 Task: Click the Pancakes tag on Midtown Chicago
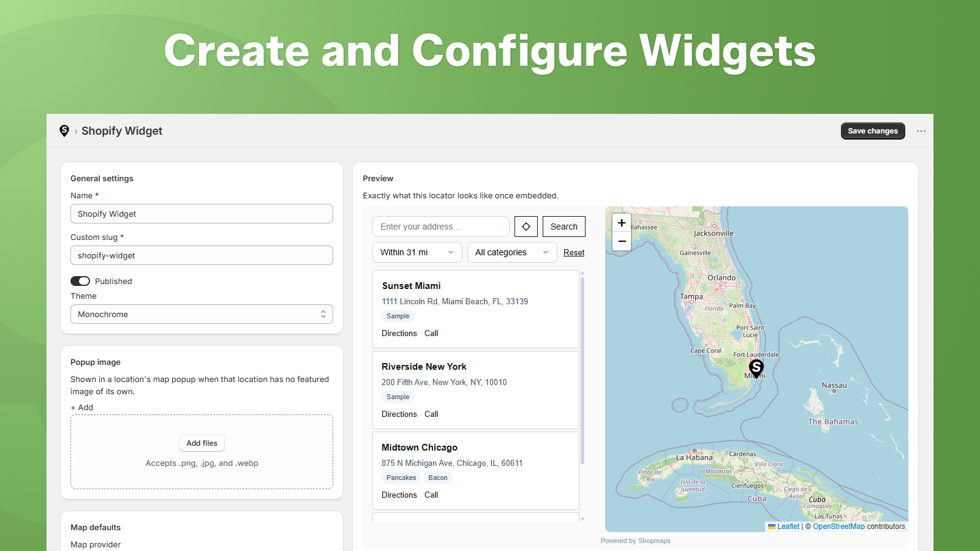[401, 478]
